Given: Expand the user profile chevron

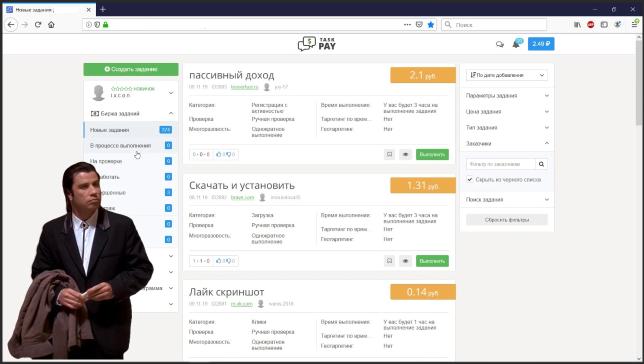Looking at the screenshot, I should pos(171,93).
